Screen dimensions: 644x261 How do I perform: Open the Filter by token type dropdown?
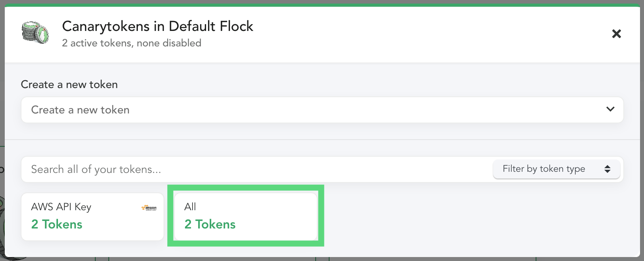556,169
